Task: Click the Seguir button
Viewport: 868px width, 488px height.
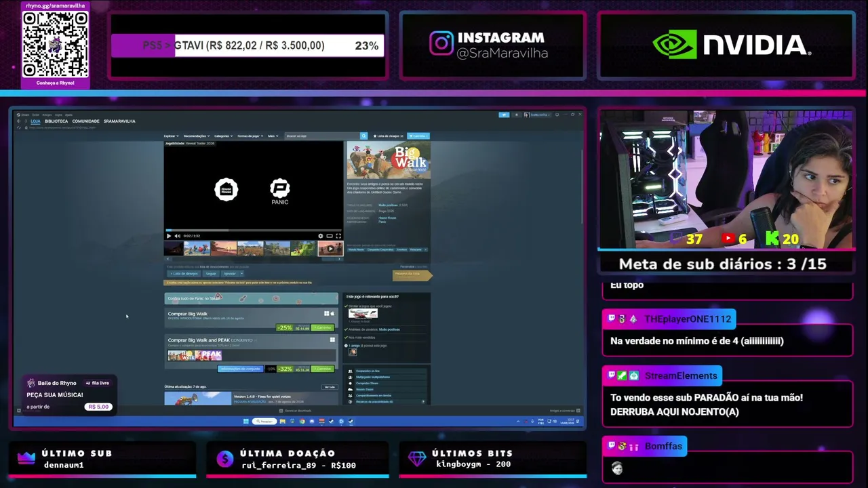Action: (211, 274)
